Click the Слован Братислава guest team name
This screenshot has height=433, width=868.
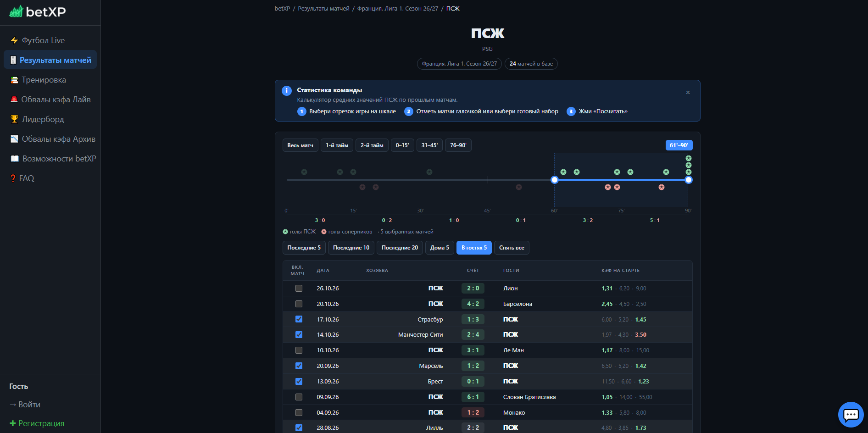click(529, 397)
